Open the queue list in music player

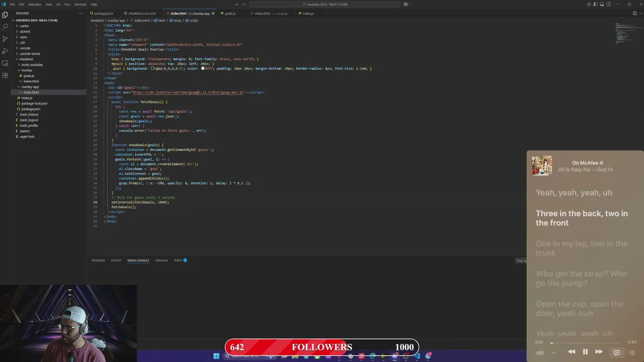[632, 352]
